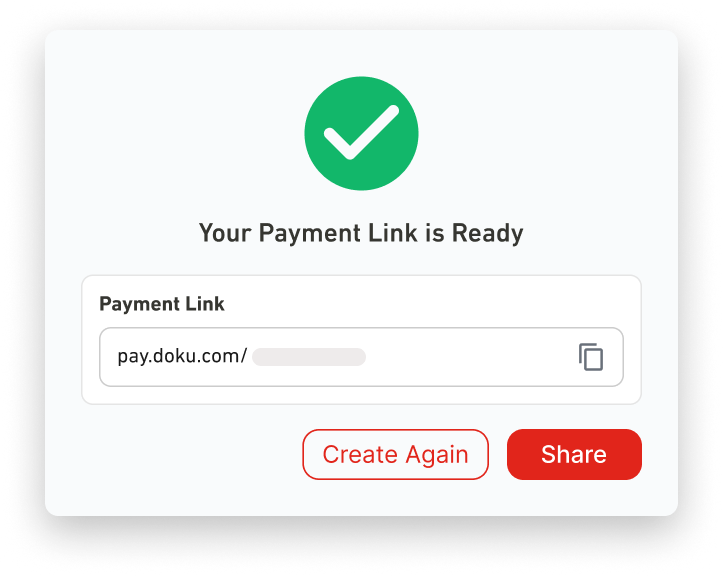
Task: Click the word 'Link' in the Payment Link label
Action: pyautogui.click(x=205, y=304)
